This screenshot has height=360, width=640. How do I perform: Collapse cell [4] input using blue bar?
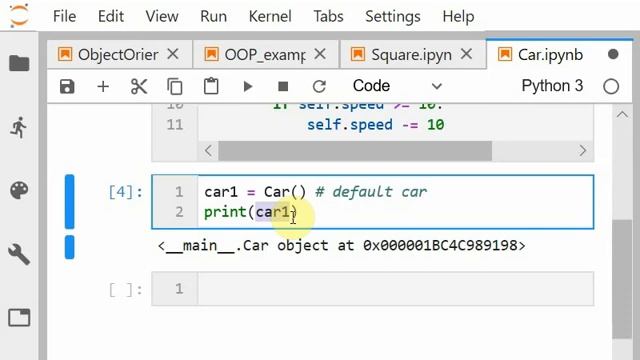pyautogui.click(x=70, y=202)
